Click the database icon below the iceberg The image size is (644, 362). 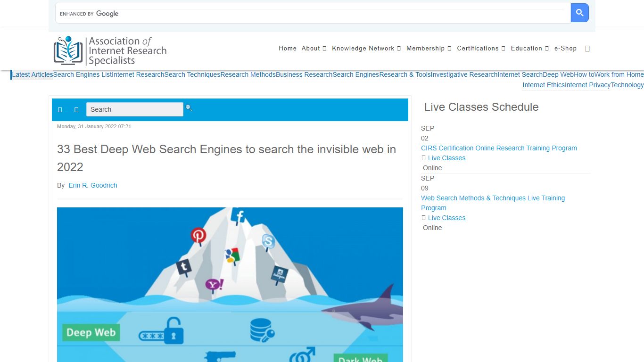(x=261, y=330)
